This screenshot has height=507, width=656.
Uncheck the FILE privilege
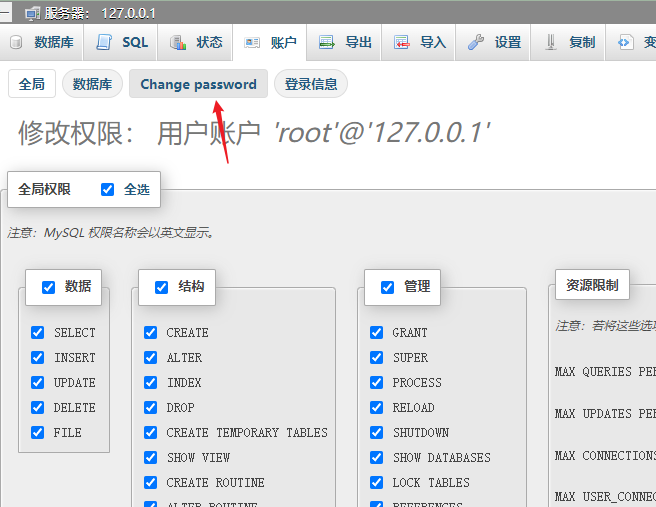coord(38,432)
